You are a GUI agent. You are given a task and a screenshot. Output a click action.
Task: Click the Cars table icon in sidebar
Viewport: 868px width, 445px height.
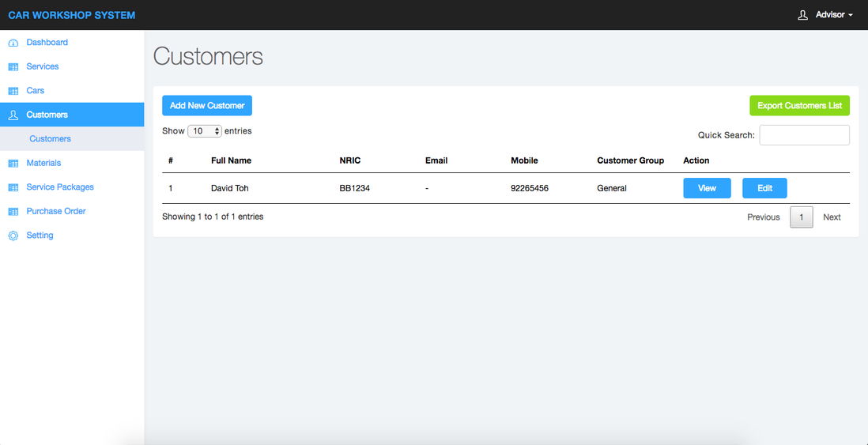click(x=13, y=91)
